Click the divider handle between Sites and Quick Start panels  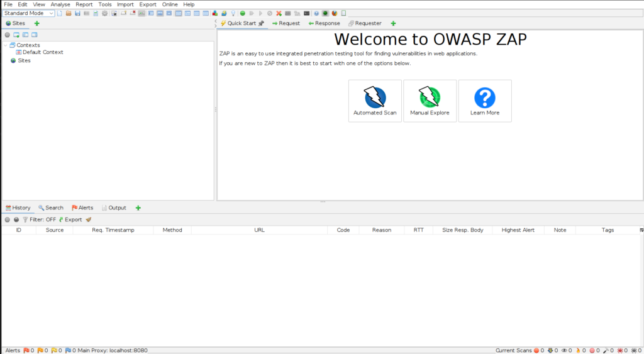[x=215, y=109]
